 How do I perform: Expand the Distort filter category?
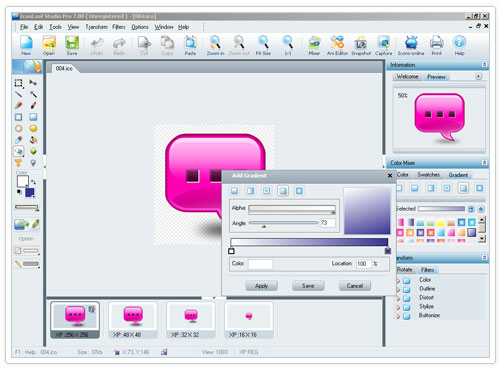[398, 298]
